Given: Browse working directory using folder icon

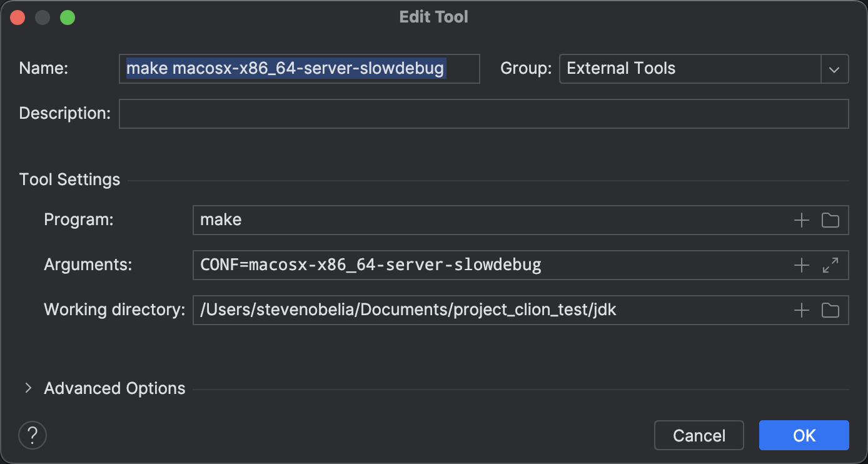Looking at the screenshot, I should [x=830, y=310].
